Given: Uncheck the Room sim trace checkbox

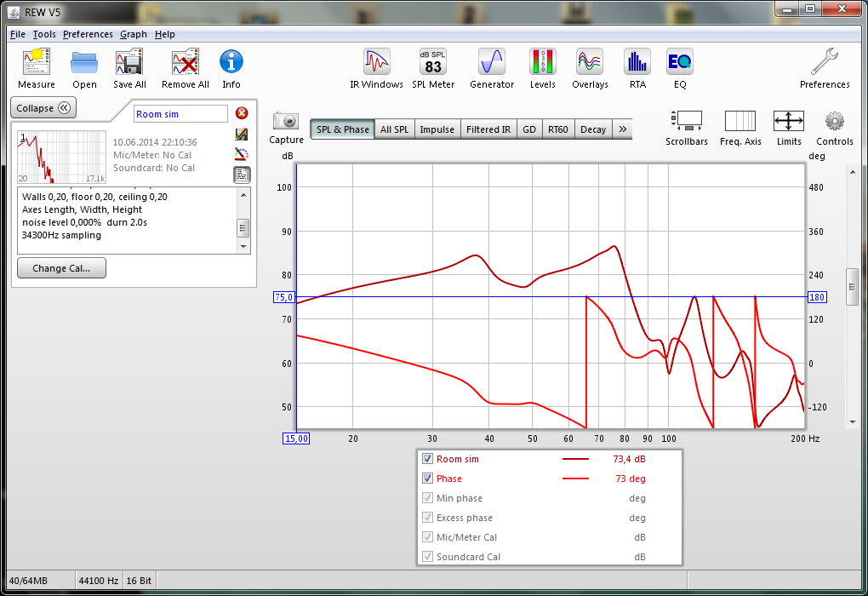Looking at the screenshot, I should (428, 459).
